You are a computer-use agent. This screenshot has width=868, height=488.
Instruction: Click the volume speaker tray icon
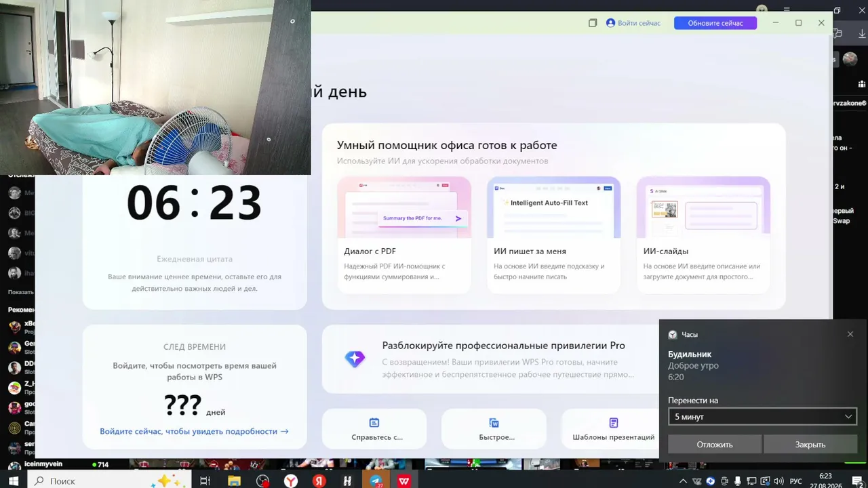point(779,481)
